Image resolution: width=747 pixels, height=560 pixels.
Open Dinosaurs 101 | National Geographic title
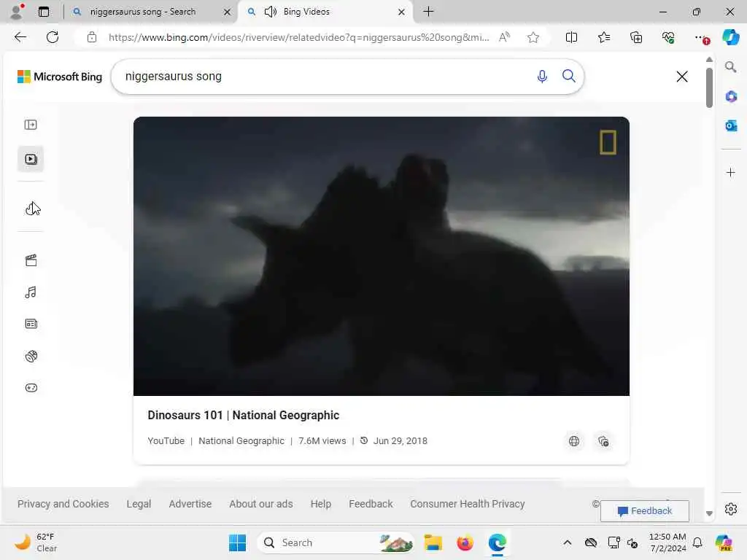pos(243,415)
